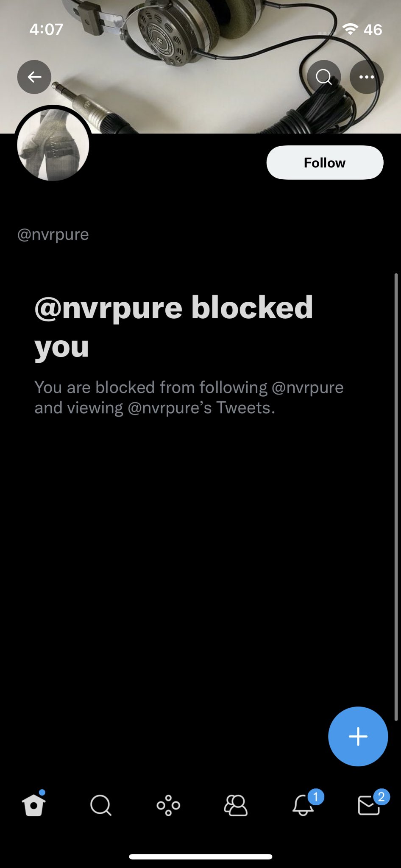The width and height of the screenshot is (401, 868).
Task: Open the round profile avatar picture
Action: [x=53, y=145]
